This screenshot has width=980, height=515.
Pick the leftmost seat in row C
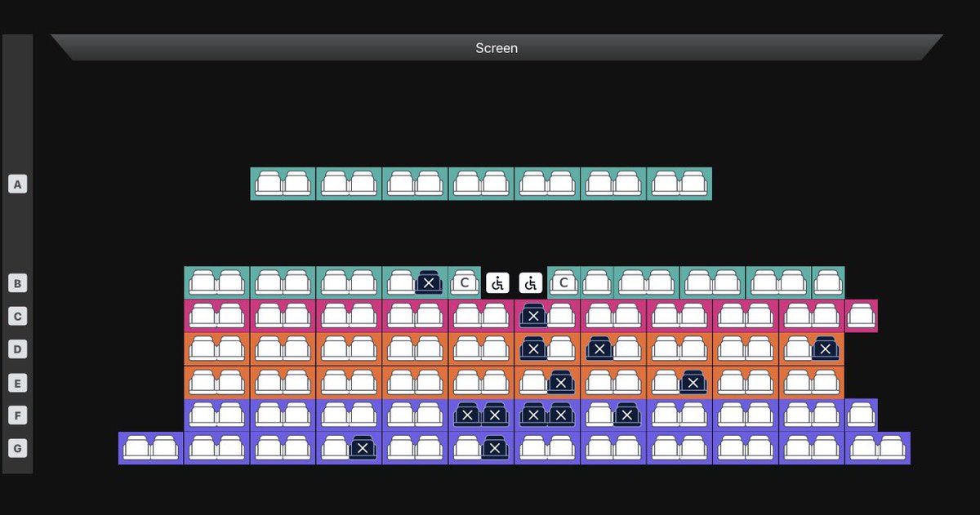click(203, 316)
